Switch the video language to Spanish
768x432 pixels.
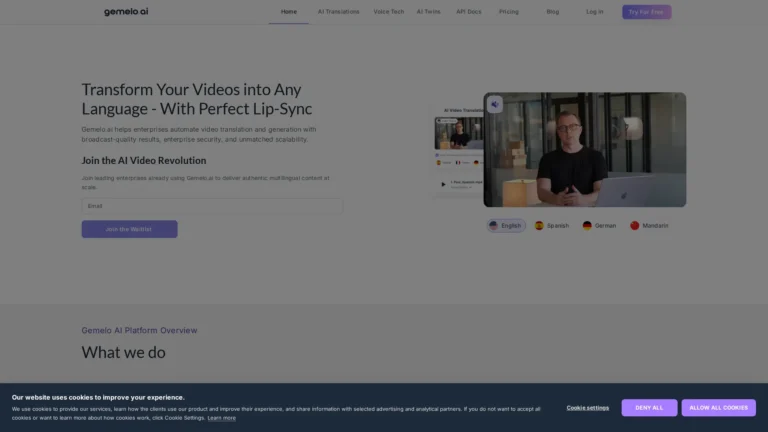(x=552, y=226)
